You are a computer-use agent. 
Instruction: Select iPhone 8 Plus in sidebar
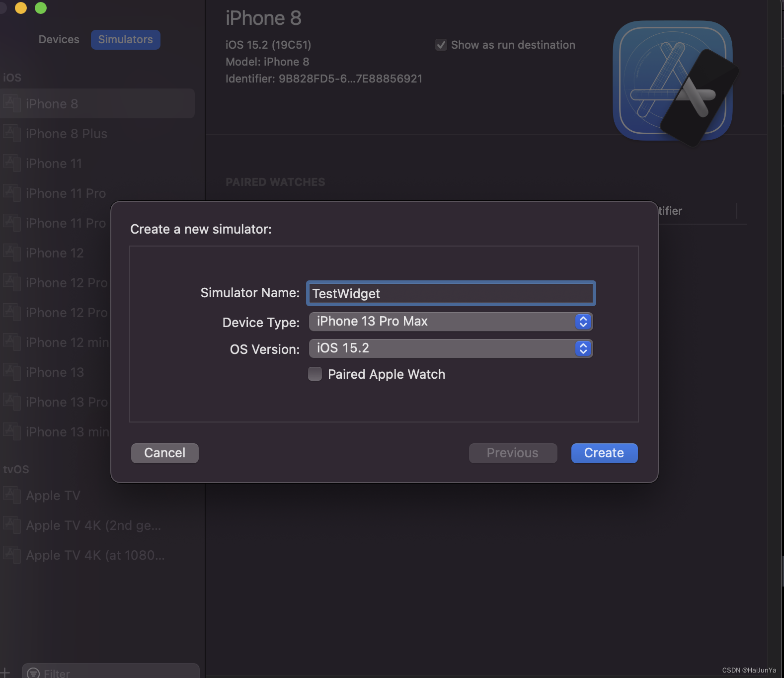[x=97, y=133]
